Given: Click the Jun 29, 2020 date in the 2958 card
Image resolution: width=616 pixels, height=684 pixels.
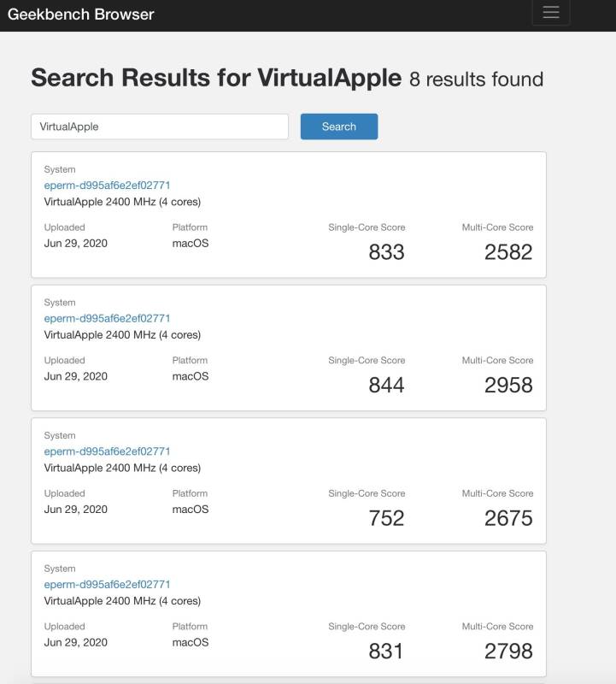Looking at the screenshot, I should click(75, 376).
